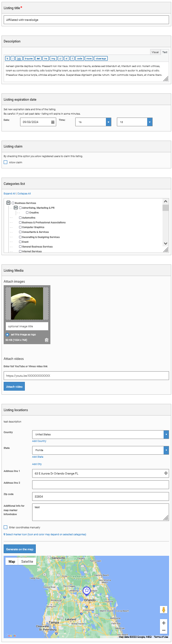Click the li quicktag button
The height and width of the screenshot is (644, 172).
[x=72, y=59]
